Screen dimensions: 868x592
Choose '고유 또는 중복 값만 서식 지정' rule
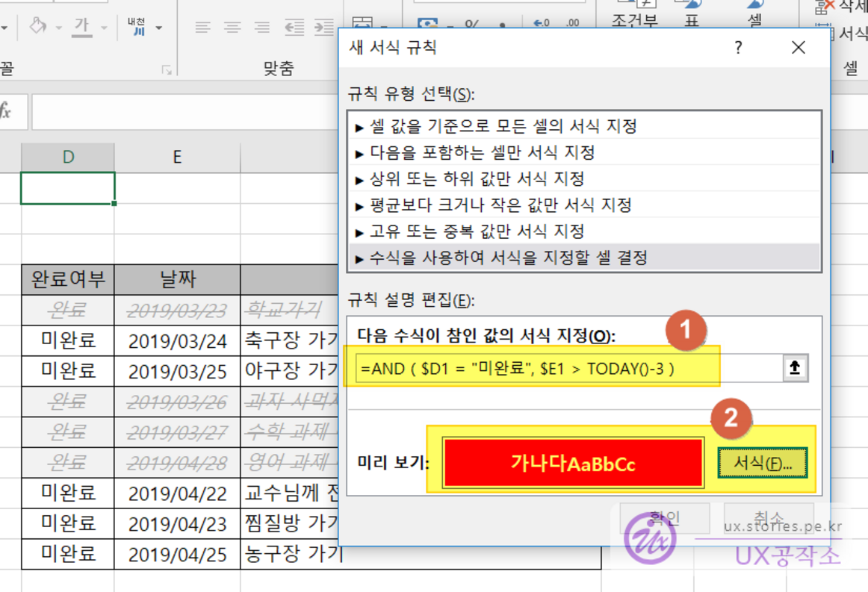[477, 231]
